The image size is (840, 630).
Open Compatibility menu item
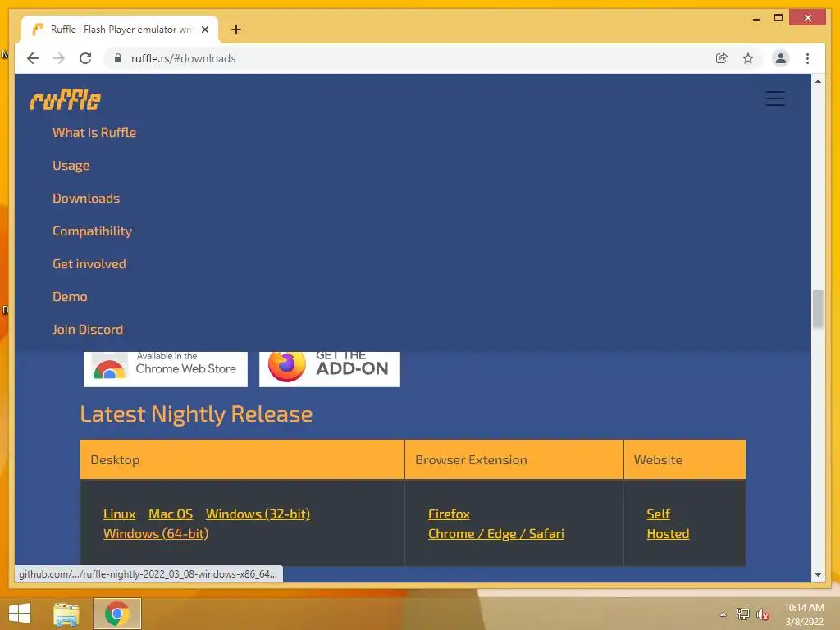92,231
